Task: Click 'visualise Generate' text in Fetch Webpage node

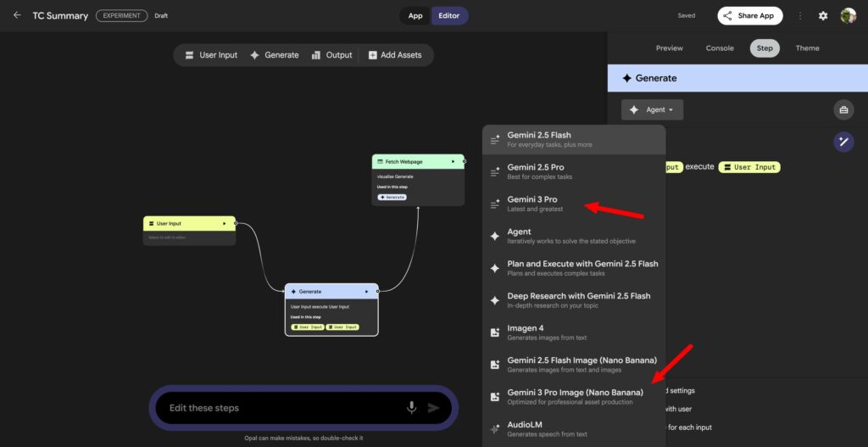Action: point(395,176)
